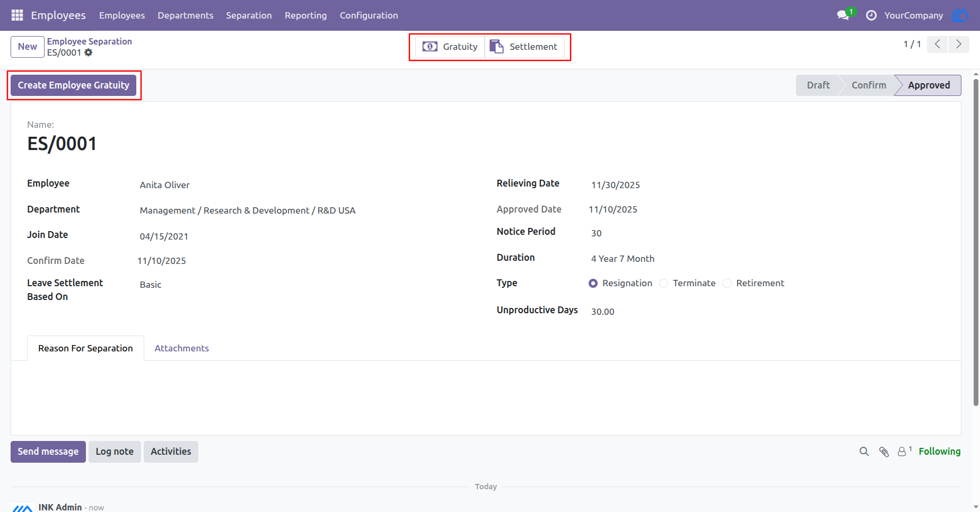Open the Settlement smart button
Screen dimensions: 980x512
pyautogui.click(x=524, y=47)
